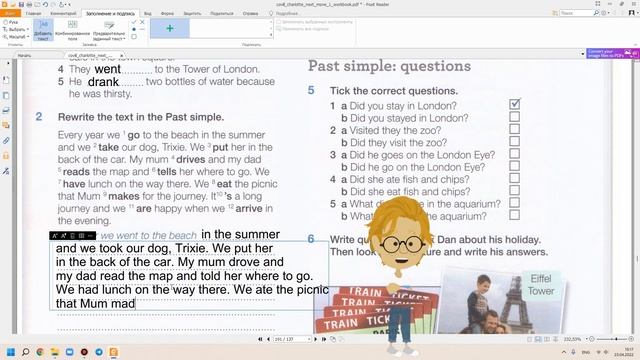Open the pages panel in left sidebar
Viewport: 640px width, 360px height.
coord(6,96)
